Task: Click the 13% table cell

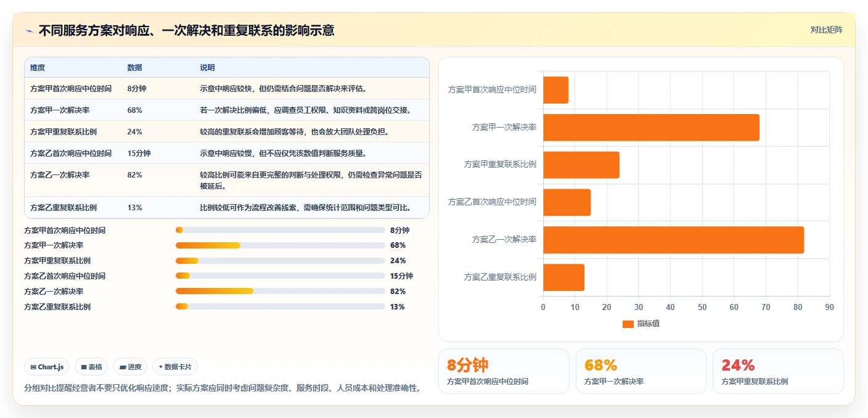Action: (x=135, y=207)
